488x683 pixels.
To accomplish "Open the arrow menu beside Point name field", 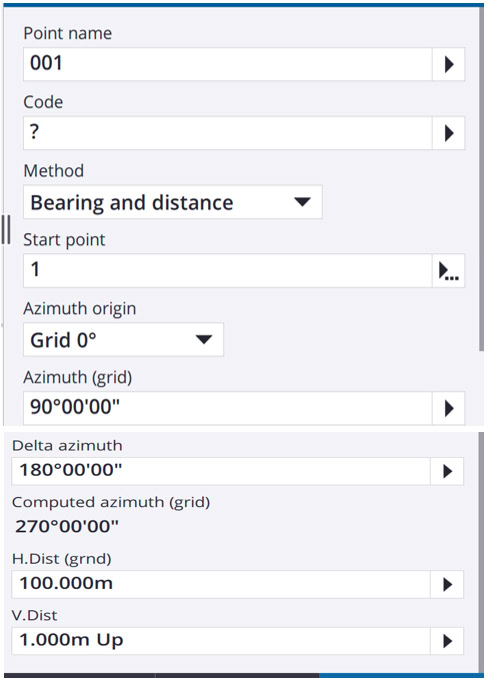I will [448, 64].
